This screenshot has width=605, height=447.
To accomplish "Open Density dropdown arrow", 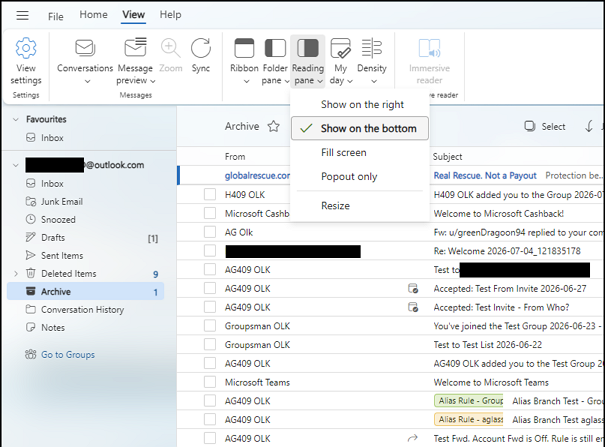I will click(374, 81).
